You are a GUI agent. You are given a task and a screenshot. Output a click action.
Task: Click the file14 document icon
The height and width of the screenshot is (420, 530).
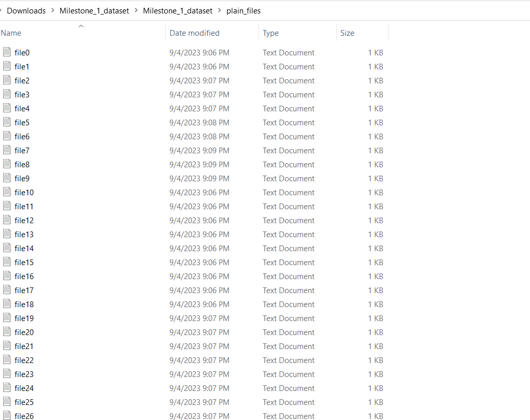click(6, 248)
